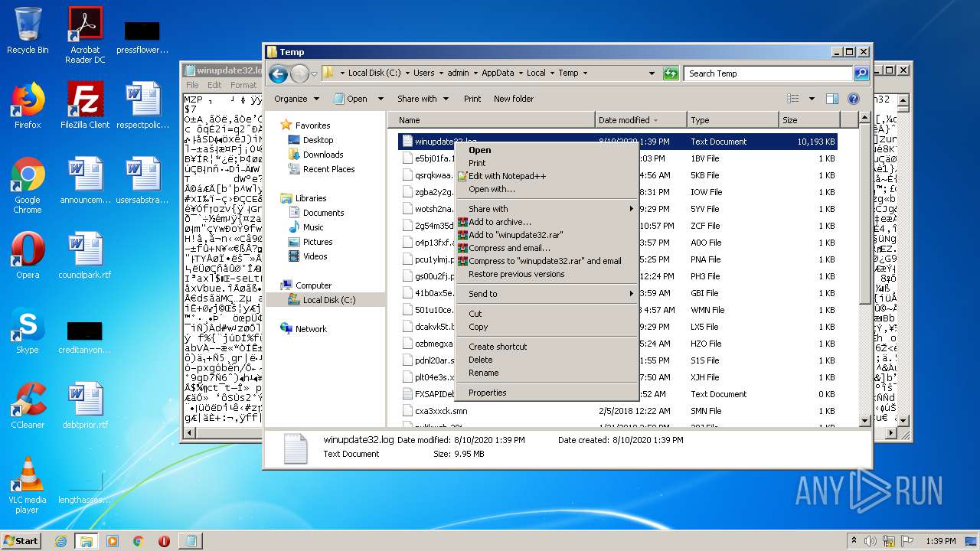
Task: Click Print in Explorer toolbar
Action: (472, 99)
